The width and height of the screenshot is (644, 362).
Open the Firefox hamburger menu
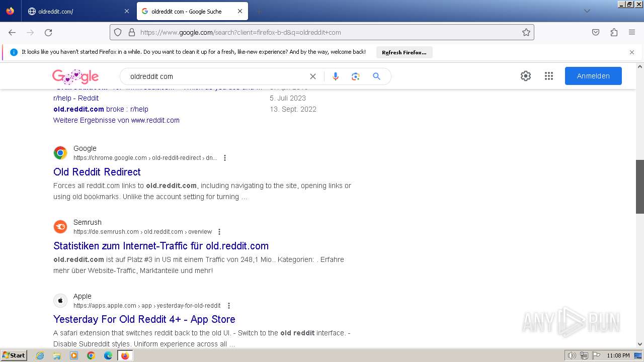(632, 32)
